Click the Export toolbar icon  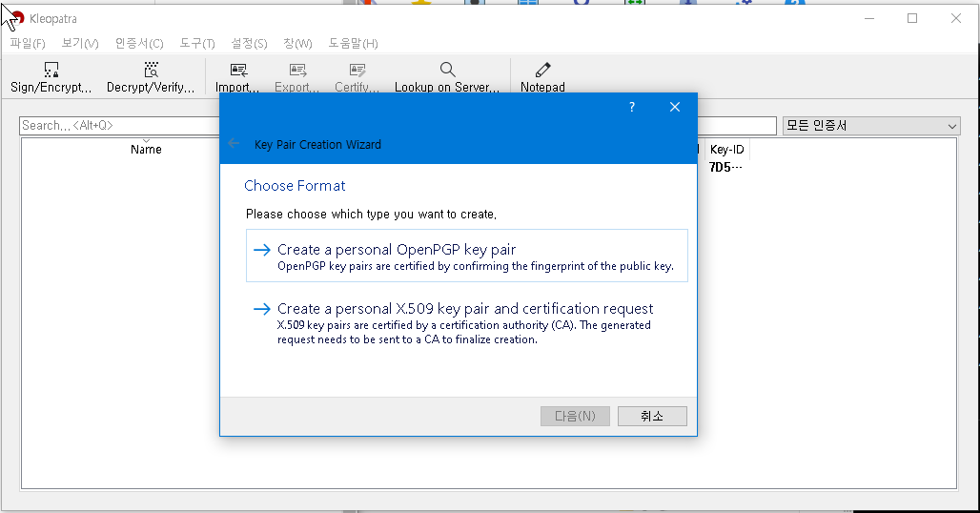[x=297, y=70]
